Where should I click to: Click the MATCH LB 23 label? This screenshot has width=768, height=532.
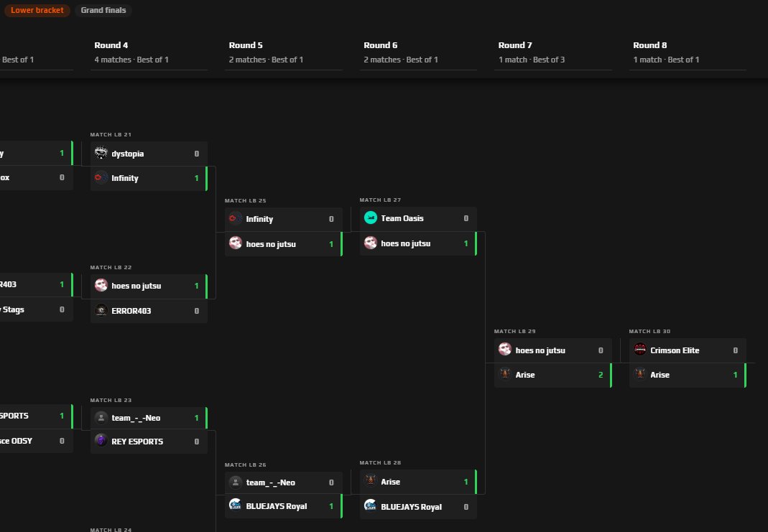coord(111,401)
